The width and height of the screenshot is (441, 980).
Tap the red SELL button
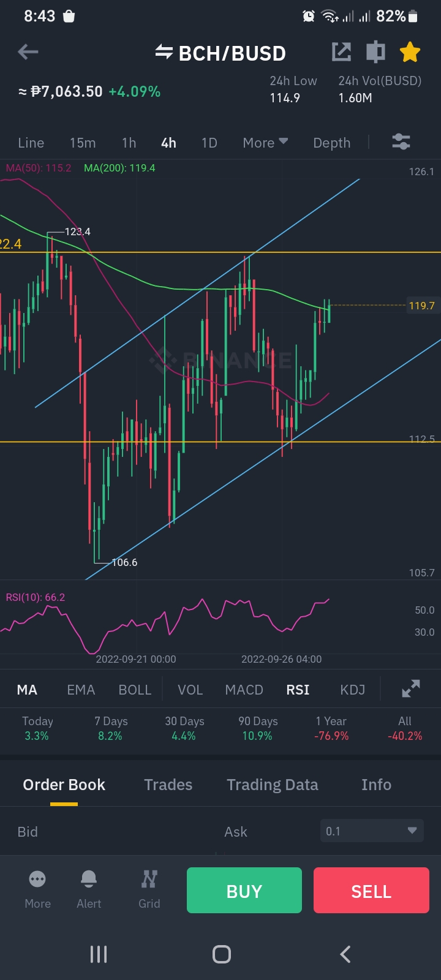371,891
